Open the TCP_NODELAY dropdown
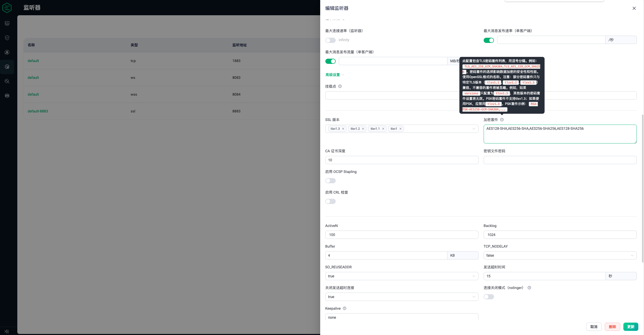 560,255
